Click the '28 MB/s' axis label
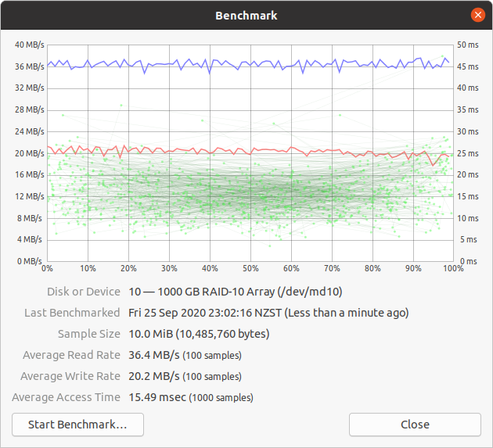 (x=30, y=109)
